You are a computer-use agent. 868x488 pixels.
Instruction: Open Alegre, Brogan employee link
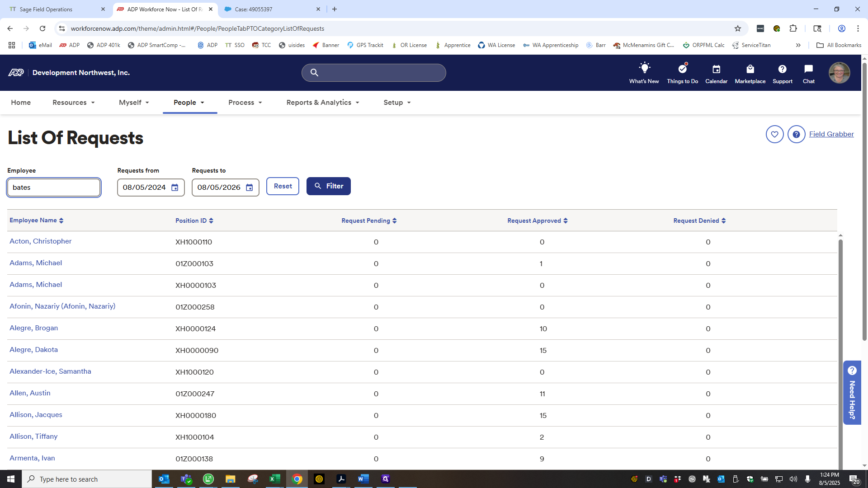(x=34, y=328)
